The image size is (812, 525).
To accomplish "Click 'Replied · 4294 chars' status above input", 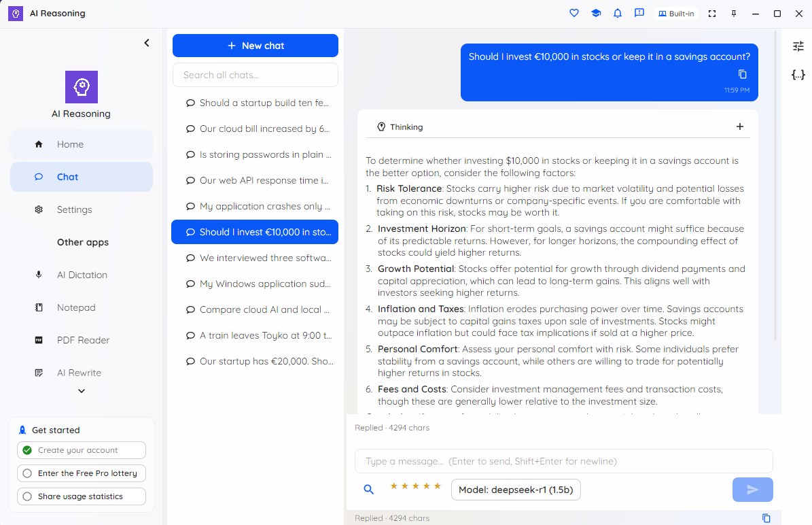I will pos(392,428).
